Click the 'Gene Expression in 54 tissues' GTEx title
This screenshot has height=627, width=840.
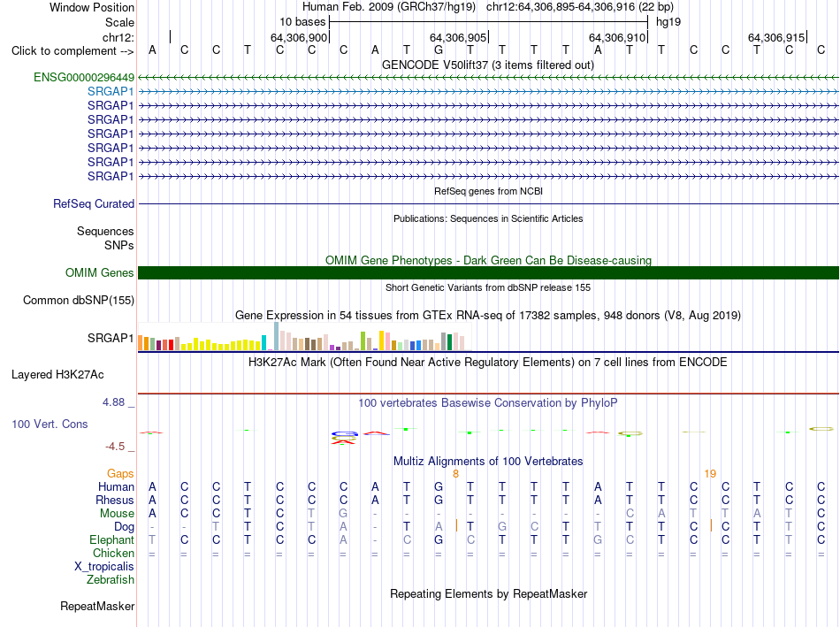point(488,315)
